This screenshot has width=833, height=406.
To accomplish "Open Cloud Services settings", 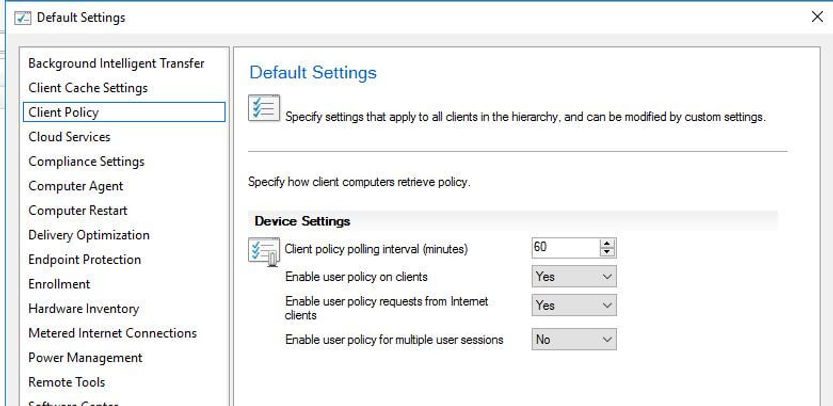I will pos(69,137).
